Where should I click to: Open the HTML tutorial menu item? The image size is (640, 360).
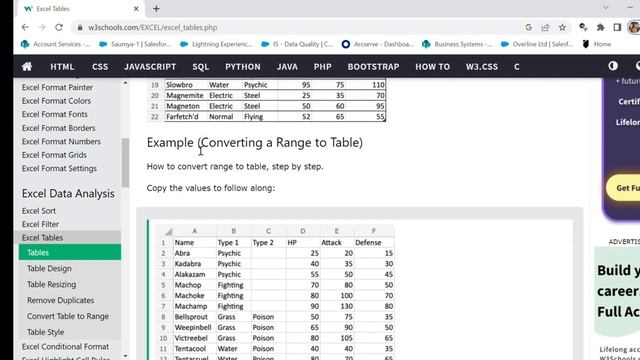(x=62, y=67)
